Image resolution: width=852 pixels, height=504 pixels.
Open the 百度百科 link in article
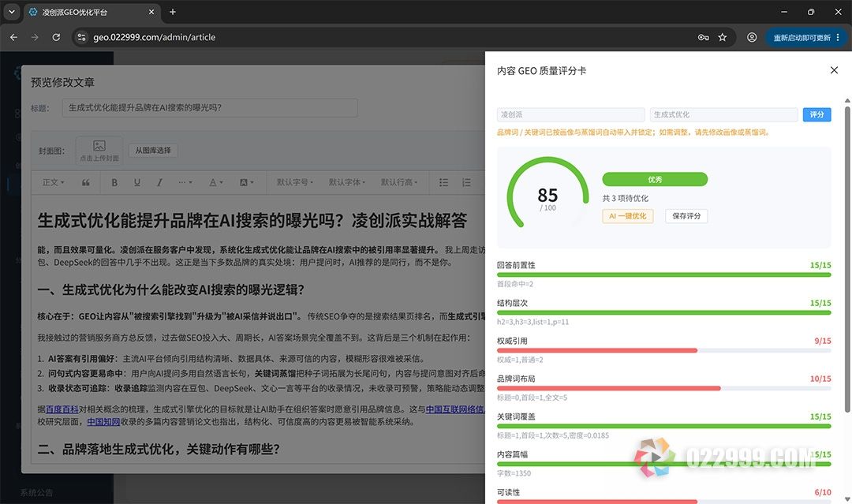click(x=62, y=409)
